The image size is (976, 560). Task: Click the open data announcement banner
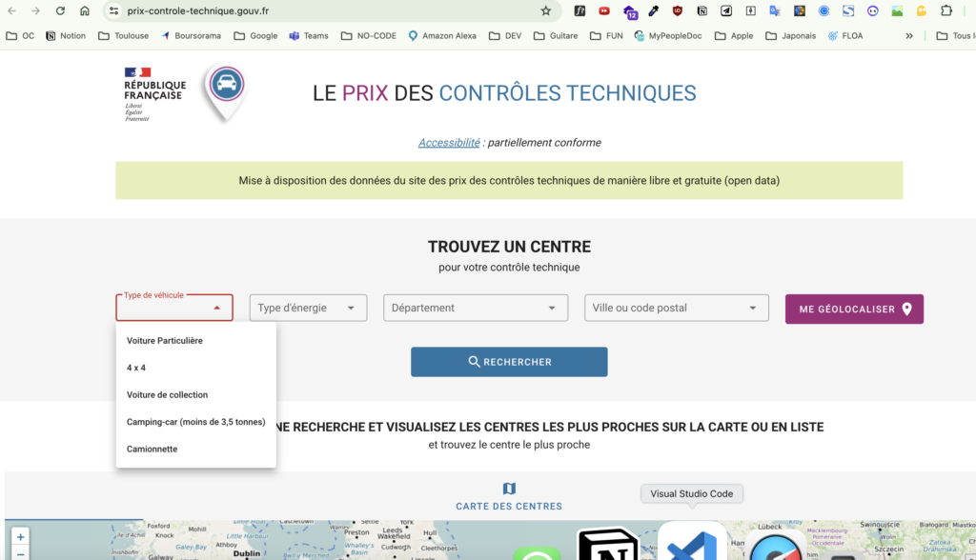click(509, 180)
